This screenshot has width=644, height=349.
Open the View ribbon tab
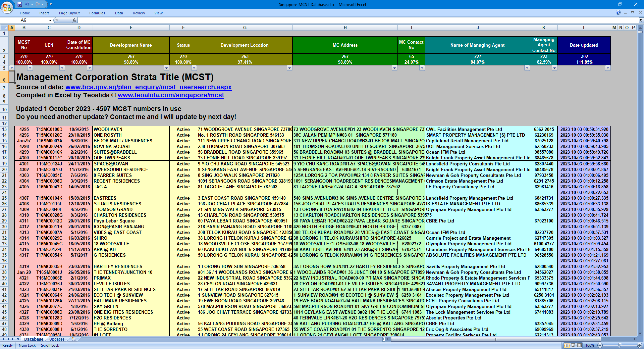click(158, 13)
